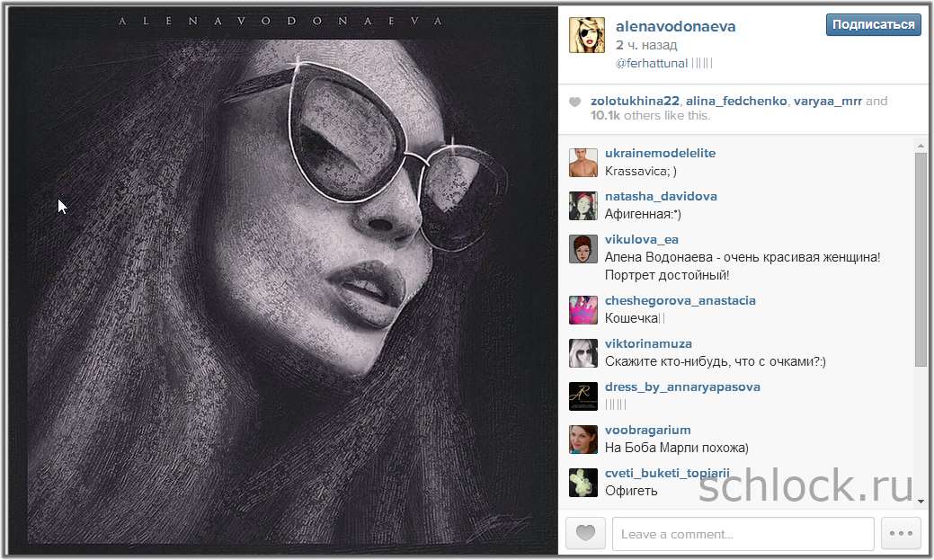Open cheshegorova_anastacia's avatar
Image resolution: width=934 pixels, height=560 pixels.
[x=583, y=309]
